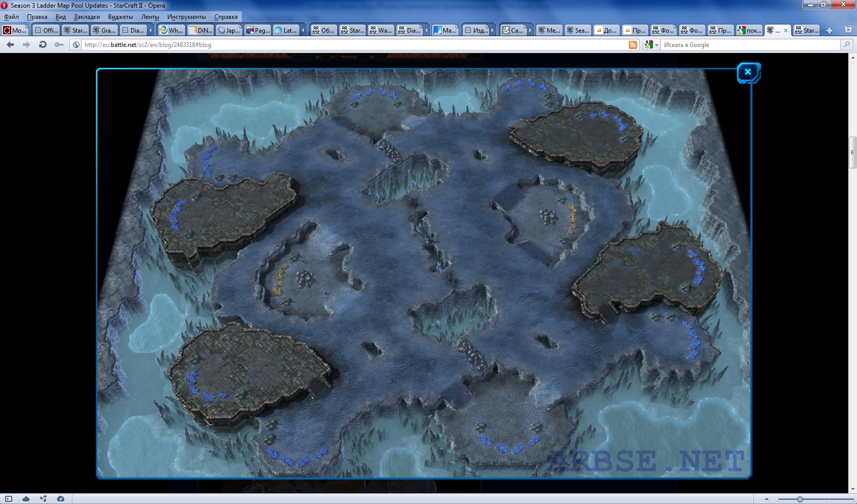The width and height of the screenshot is (857, 504).
Task: Click the vertical page scrollbar handle
Action: click(852, 152)
